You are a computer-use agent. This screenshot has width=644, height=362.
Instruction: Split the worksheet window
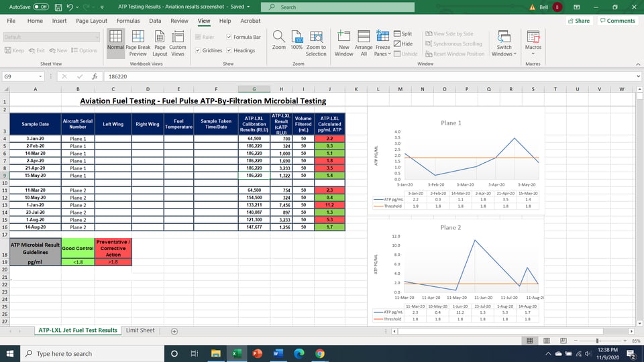[x=403, y=34]
